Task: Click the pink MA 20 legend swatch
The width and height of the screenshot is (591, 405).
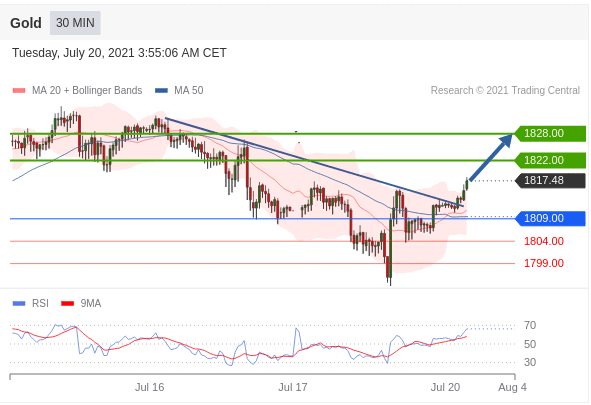Action: tap(19, 90)
